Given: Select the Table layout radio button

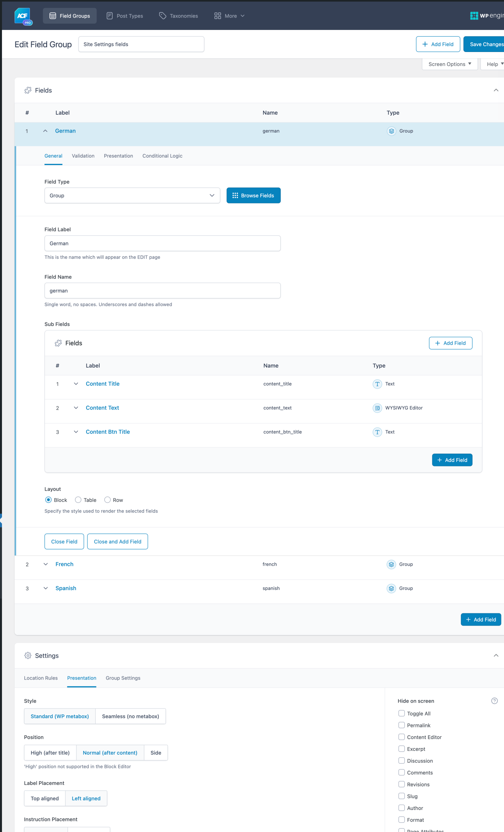Looking at the screenshot, I should (78, 500).
